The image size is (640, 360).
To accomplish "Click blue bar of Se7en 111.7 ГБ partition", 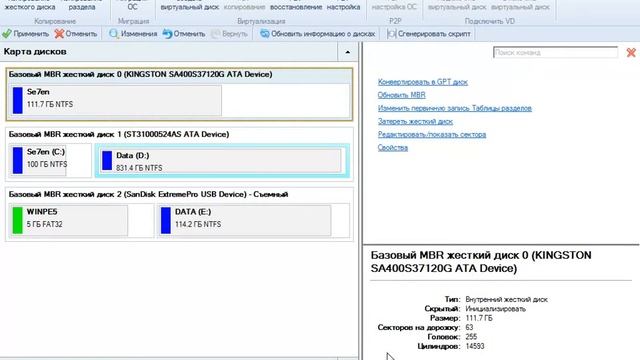I will click(x=18, y=100).
